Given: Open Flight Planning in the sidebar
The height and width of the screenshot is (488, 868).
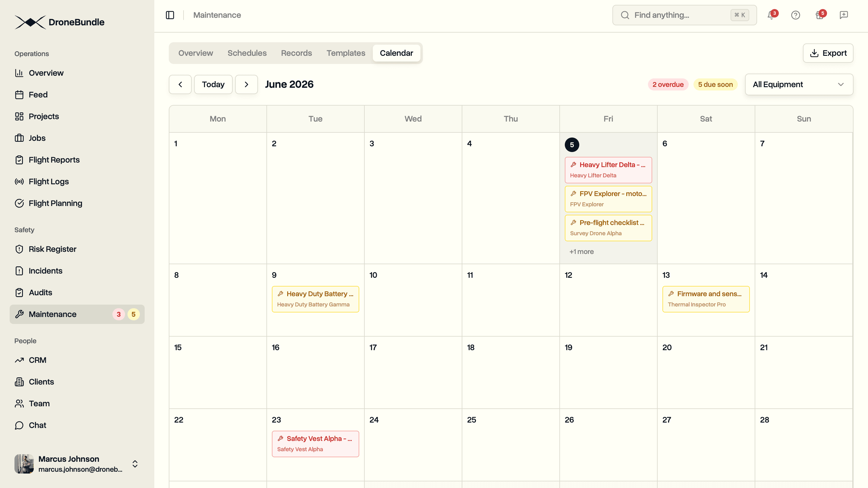Looking at the screenshot, I should click(x=77, y=203).
